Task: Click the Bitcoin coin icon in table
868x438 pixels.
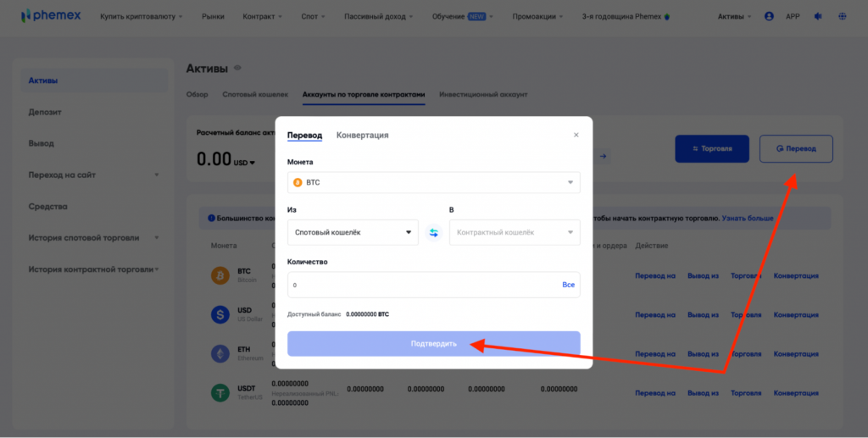Action: coord(220,275)
